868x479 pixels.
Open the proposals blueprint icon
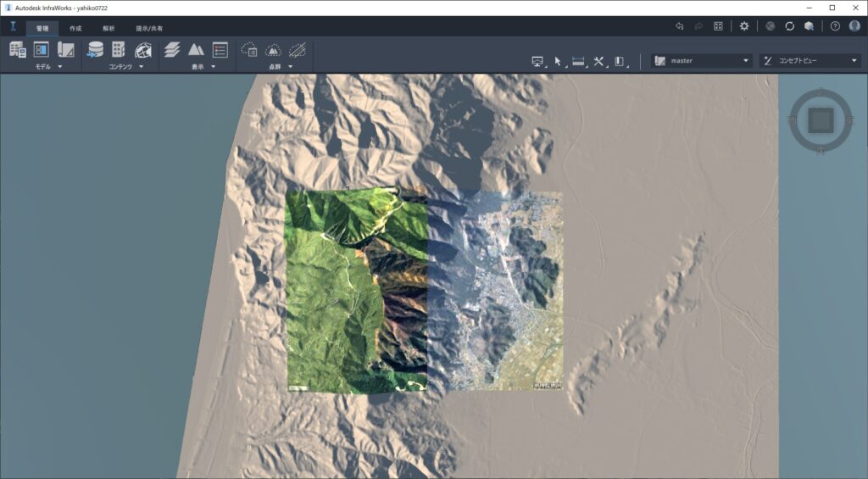coord(66,50)
